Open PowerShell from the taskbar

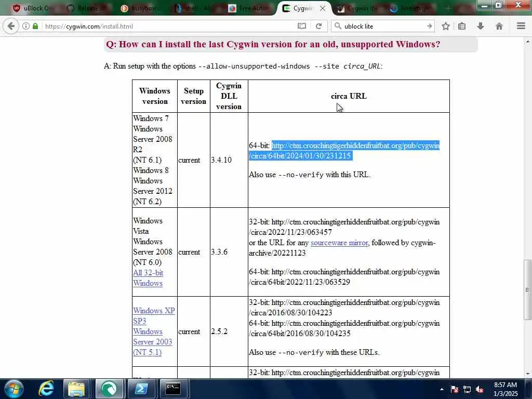(x=141, y=389)
